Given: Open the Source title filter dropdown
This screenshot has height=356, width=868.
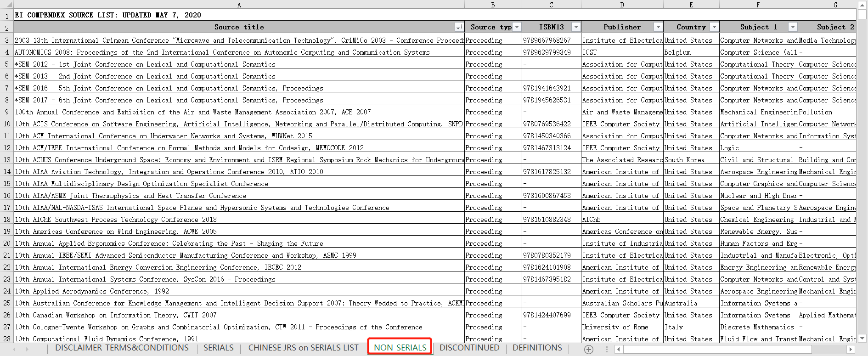Looking at the screenshot, I should click(459, 27).
